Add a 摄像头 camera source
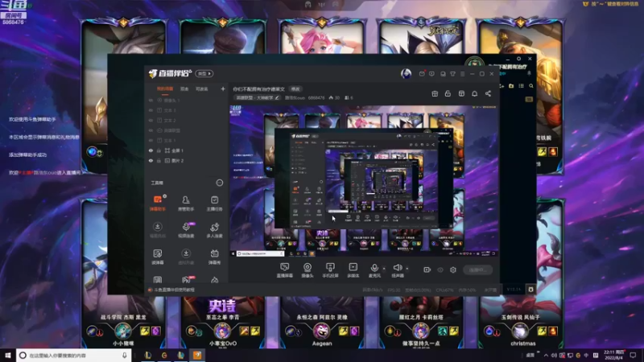Viewport: 644px width, 362px height. (308, 270)
